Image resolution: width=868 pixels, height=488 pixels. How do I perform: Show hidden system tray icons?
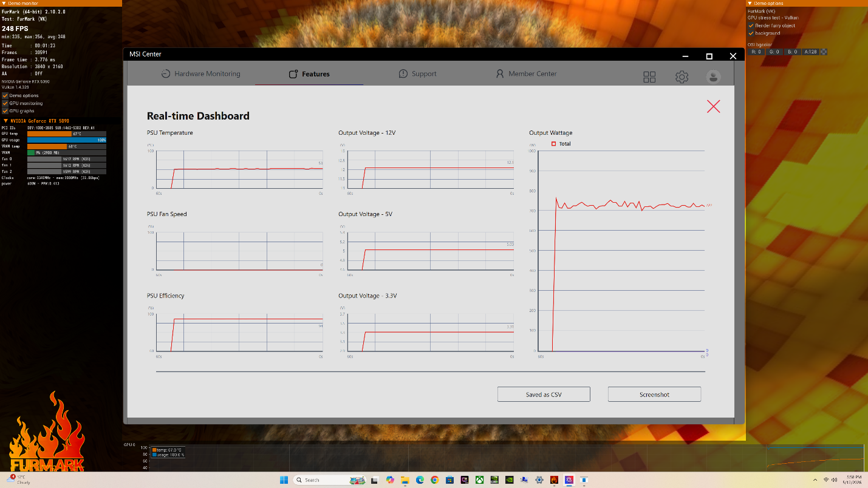pyautogui.click(x=815, y=480)
